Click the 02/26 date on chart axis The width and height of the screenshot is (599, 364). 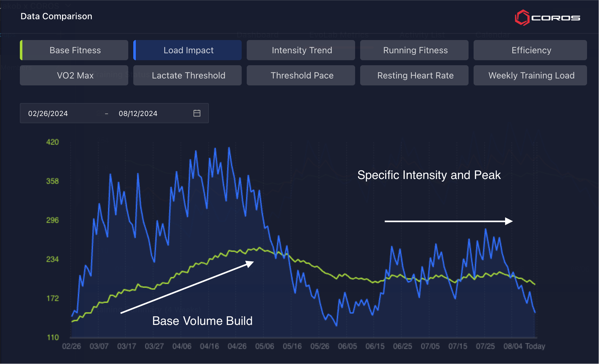tap(72, 346)
